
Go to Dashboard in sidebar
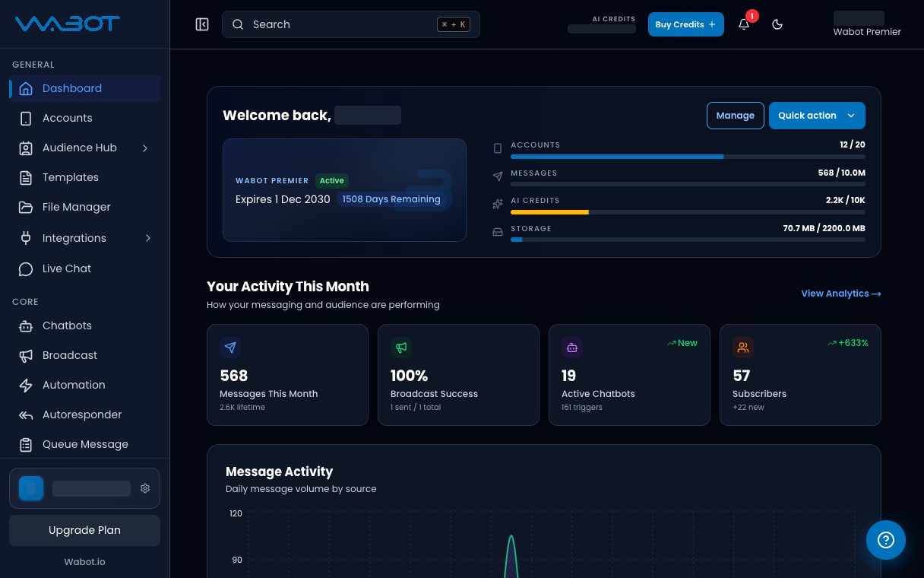[84, 88]
